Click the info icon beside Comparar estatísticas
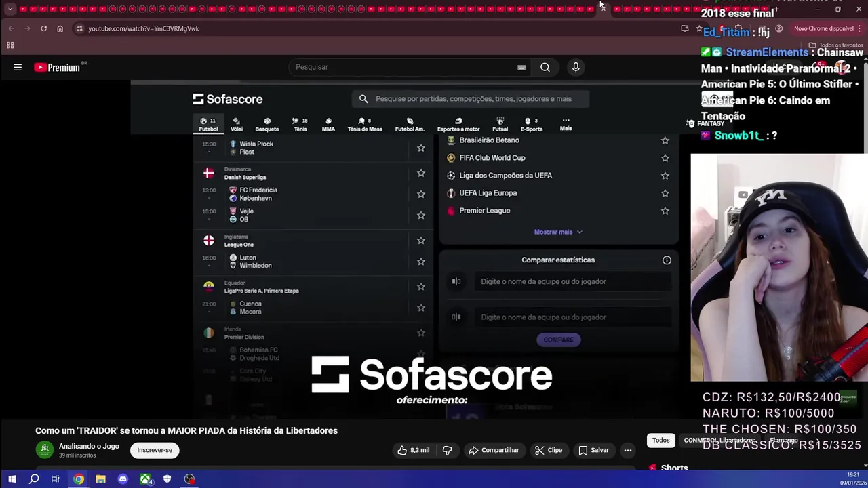The width and height of the screenshot is (868, 488). pos(667,260)
